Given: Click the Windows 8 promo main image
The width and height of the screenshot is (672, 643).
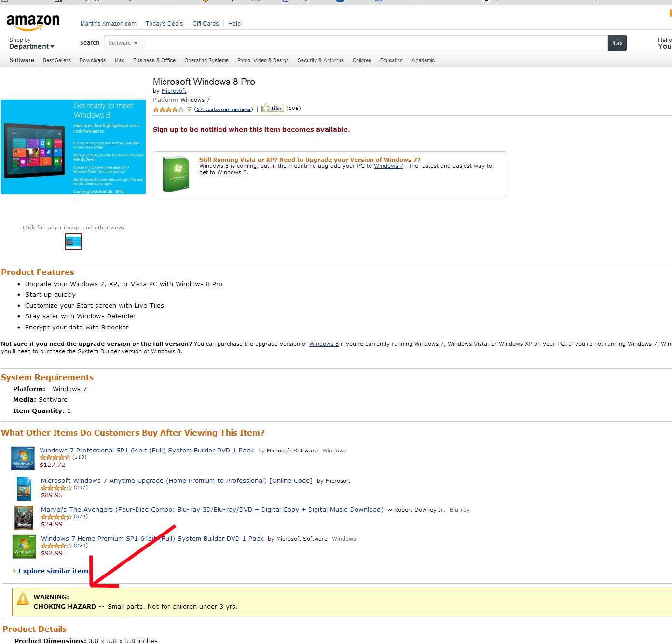Looking at the screenshot, I should pos(73,147).
